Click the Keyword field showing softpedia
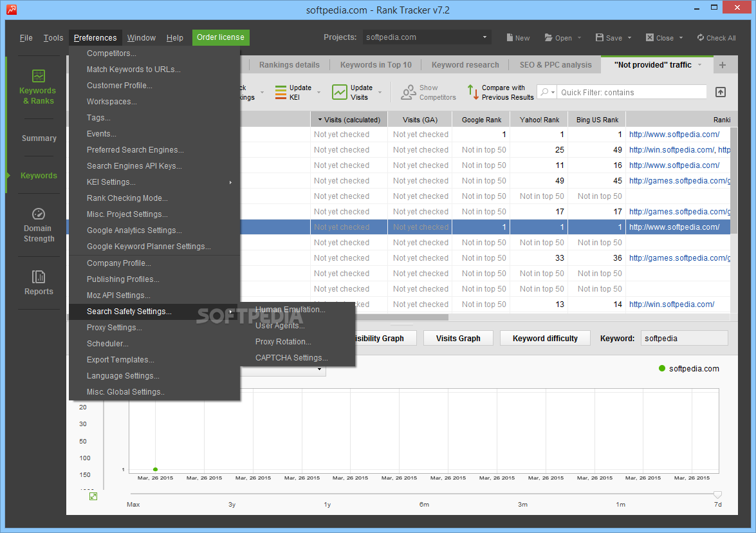 (x=684, y=338)
